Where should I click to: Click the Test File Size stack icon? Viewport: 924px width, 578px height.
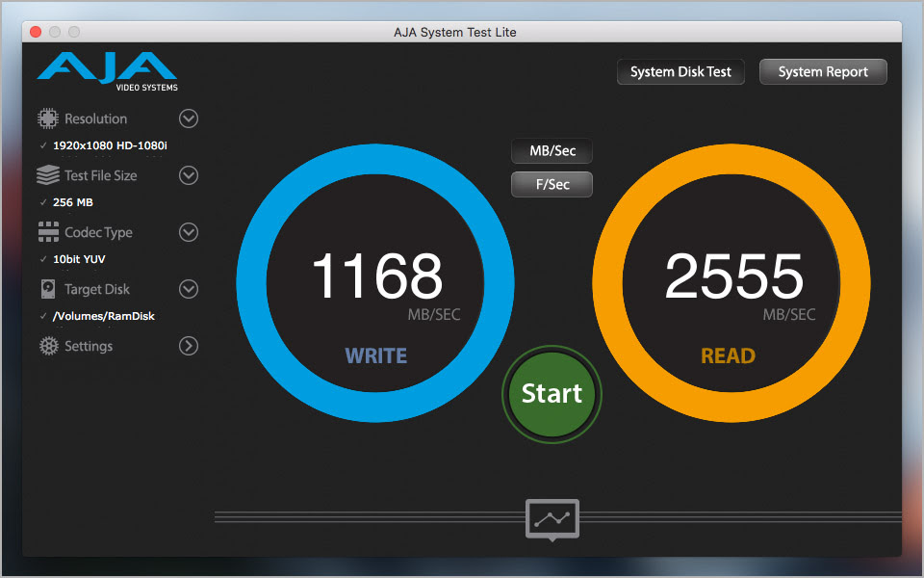click(x=48, y=175)
